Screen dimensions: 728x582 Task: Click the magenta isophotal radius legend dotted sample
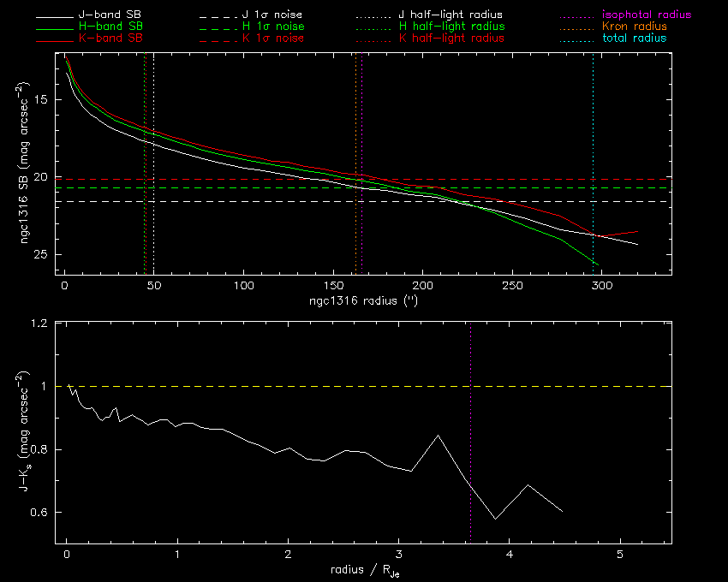click(x=577, y=18)
